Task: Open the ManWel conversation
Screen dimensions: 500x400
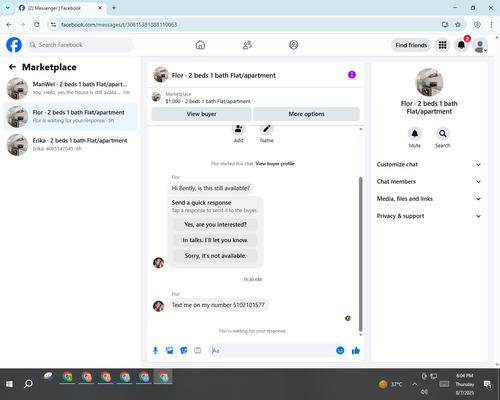Action: point(70,88)
